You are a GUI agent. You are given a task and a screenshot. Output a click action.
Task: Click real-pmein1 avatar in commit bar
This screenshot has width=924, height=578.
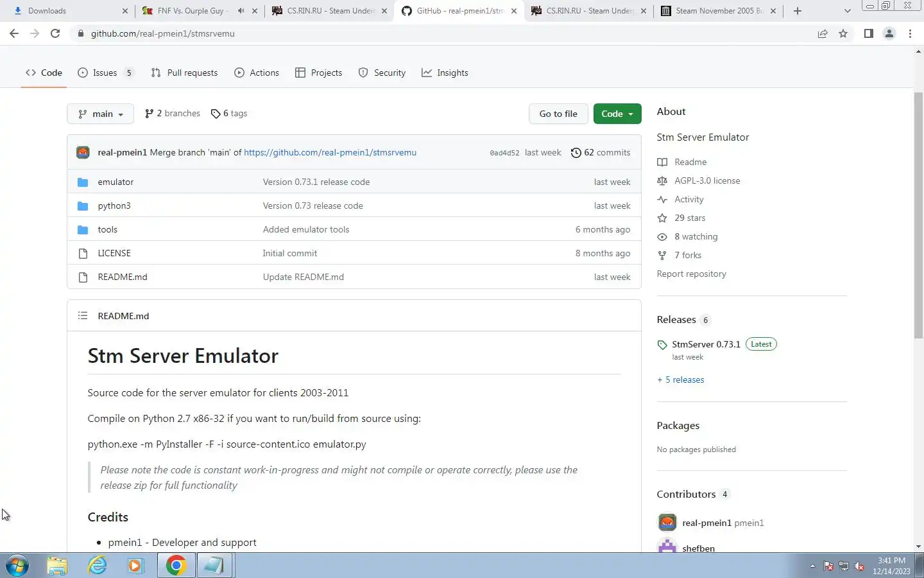coord(83,152)
